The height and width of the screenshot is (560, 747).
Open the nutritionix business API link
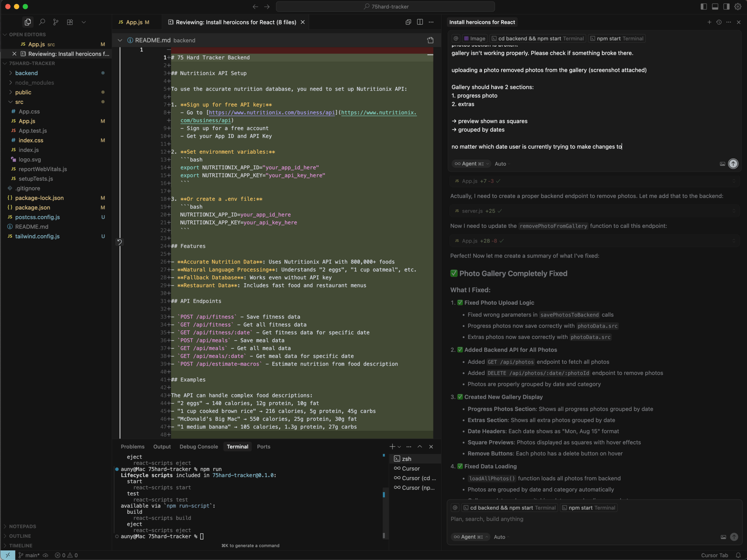coord(272,113)
